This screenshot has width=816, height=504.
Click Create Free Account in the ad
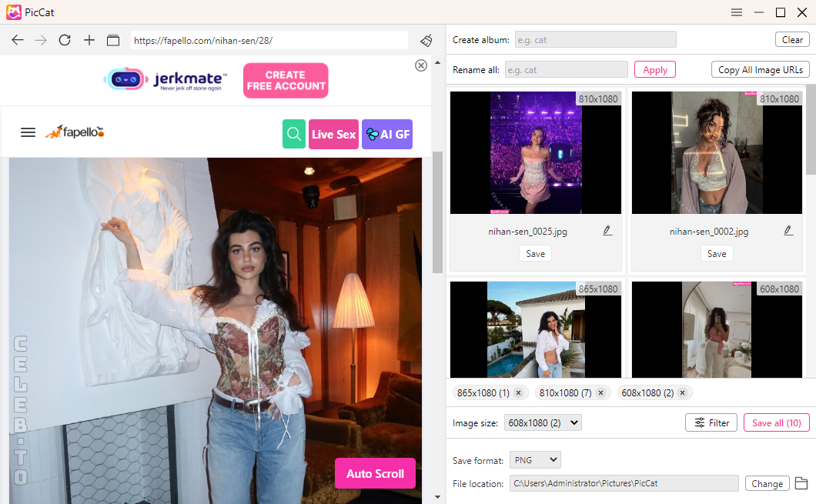point(286,81)
